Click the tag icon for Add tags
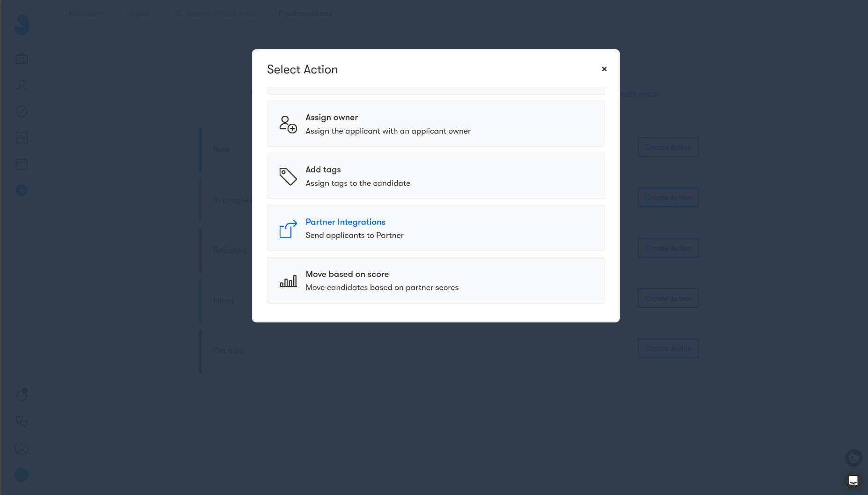The width and height of the screenshot is (868, 495). click(288, 176)
